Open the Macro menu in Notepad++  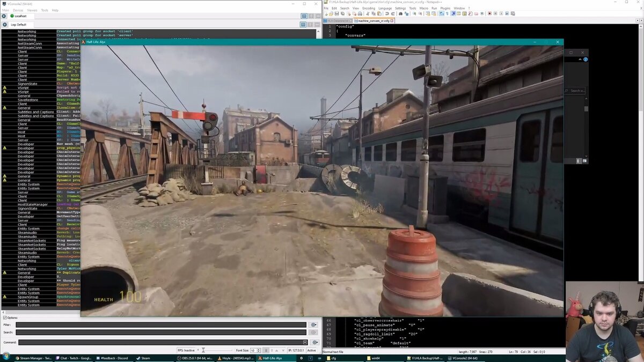click(424, 8)
